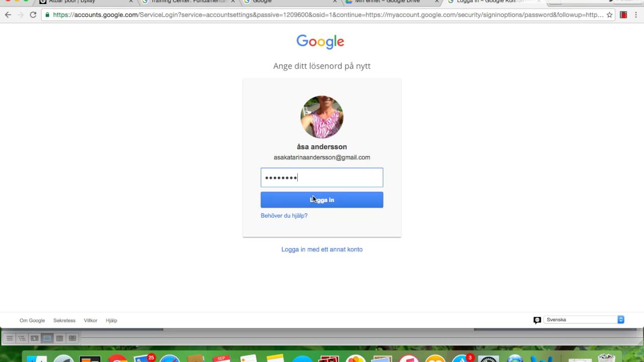Bookmark the page with the star icon
This screenshot has width=644, height=362.
coord(609,15)
